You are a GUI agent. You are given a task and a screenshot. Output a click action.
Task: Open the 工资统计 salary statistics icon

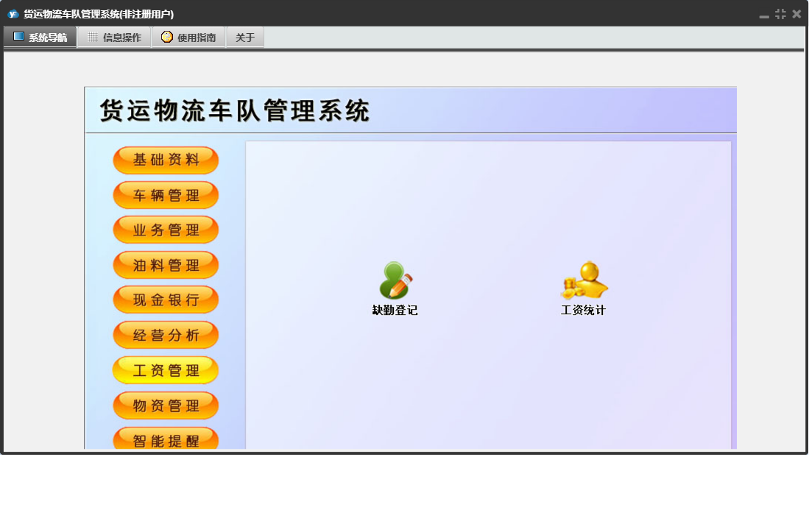[x=583, y=283]
